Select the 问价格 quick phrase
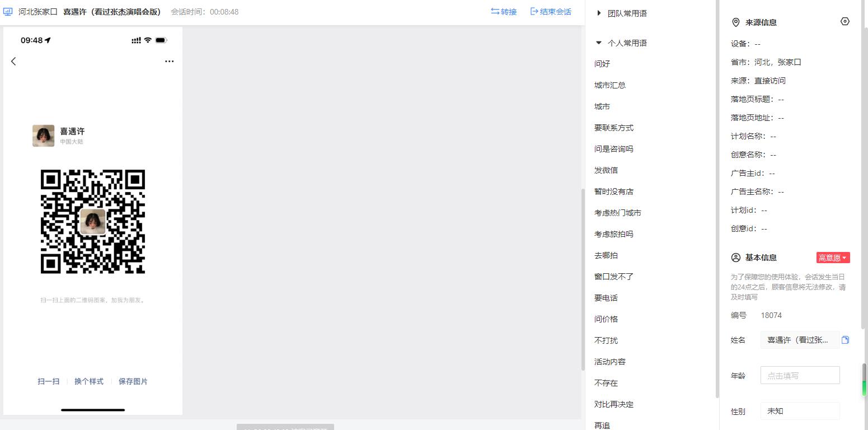The width and height of the screenshot is (868, 430). 606,319
